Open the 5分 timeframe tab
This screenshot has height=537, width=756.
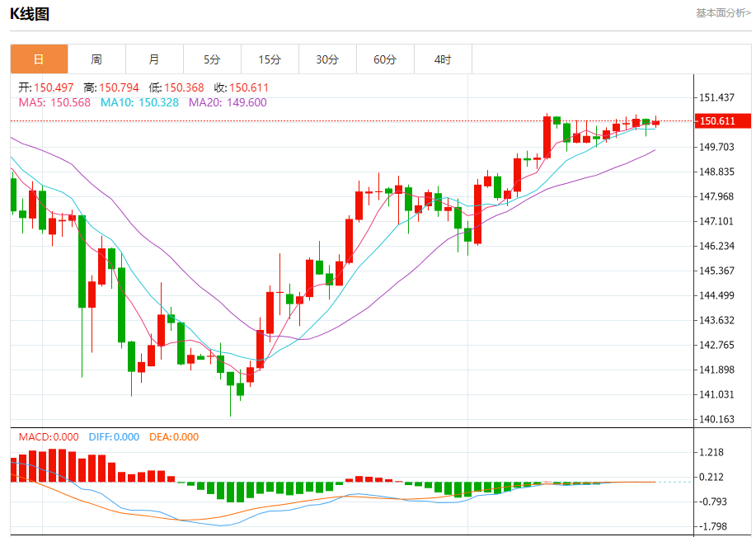tap(212, 59)
